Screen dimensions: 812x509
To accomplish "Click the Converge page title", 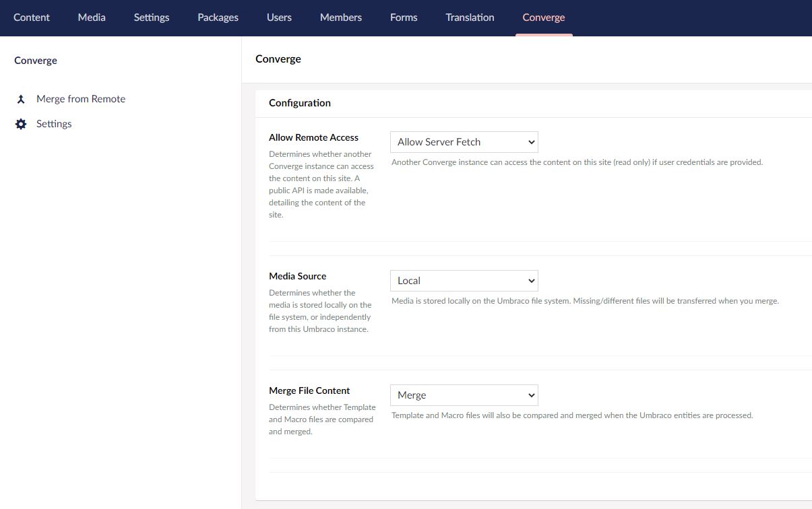I will click(278, 59).
